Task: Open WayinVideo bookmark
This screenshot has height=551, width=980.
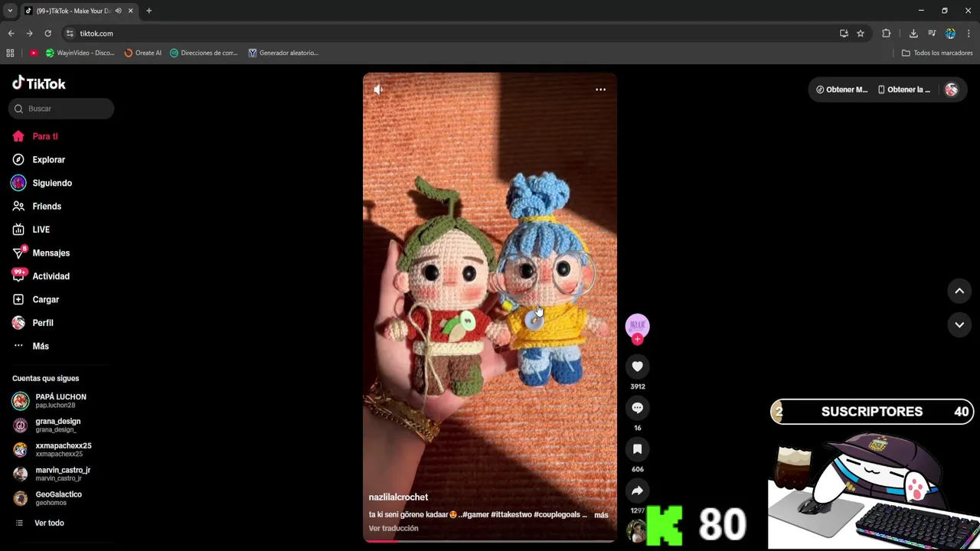Action: (x=80, y=53)
